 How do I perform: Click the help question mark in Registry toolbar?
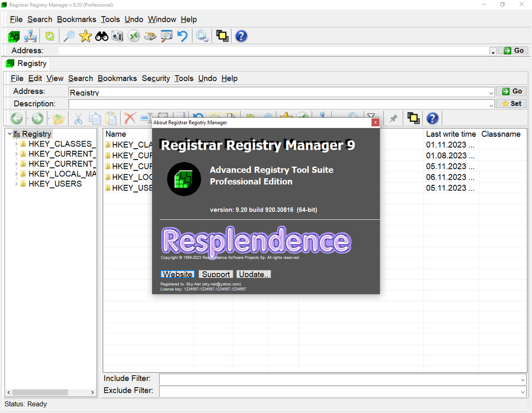pyautogui.click(x=432, y=118)
